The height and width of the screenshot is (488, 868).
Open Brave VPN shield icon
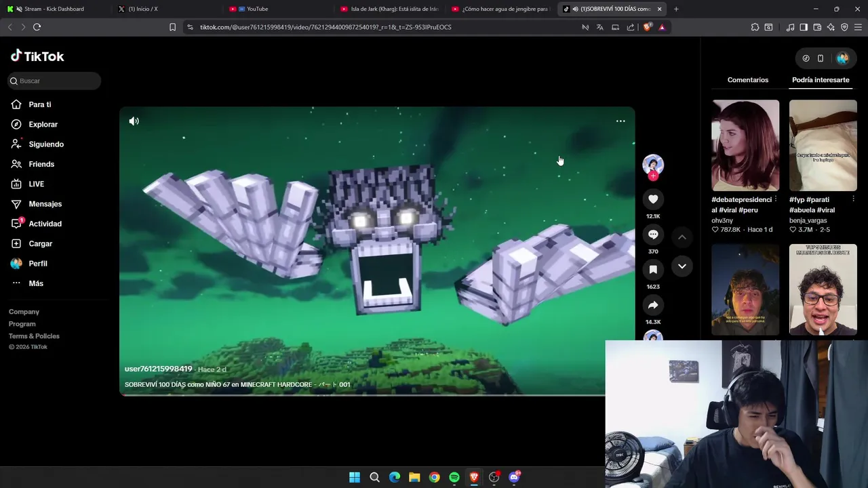tap(844, 27)
